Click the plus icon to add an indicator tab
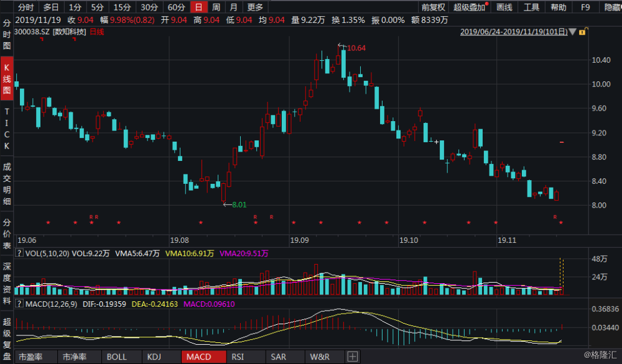This screenshot has width=622, height=364. (x=352, y=357)
